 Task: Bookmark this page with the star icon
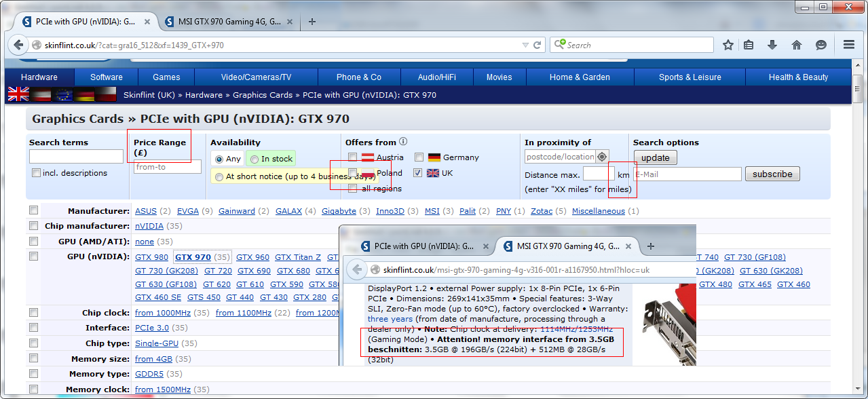coord(728,45)
